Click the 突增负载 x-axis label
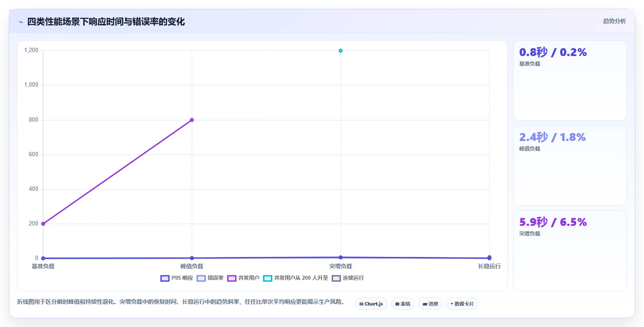This screenshot has height=327, width=644. [341, 266]
